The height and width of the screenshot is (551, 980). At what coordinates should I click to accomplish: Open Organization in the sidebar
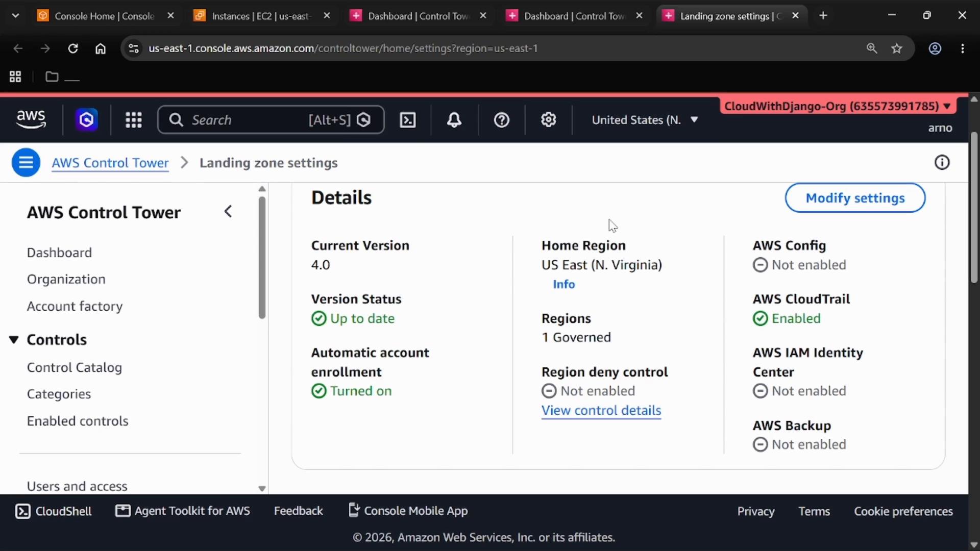[66, 279]
